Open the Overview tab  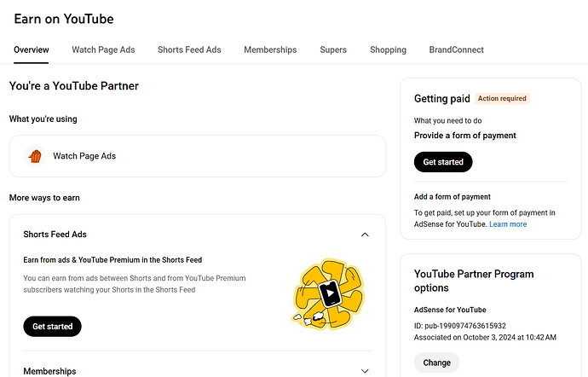coord(32,50)
